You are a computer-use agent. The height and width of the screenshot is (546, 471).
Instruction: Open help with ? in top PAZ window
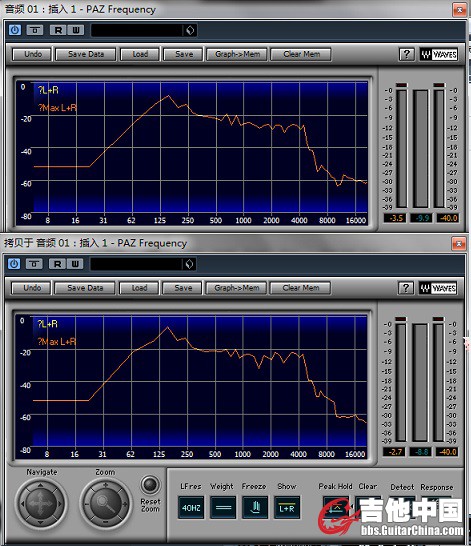(407, 54)
